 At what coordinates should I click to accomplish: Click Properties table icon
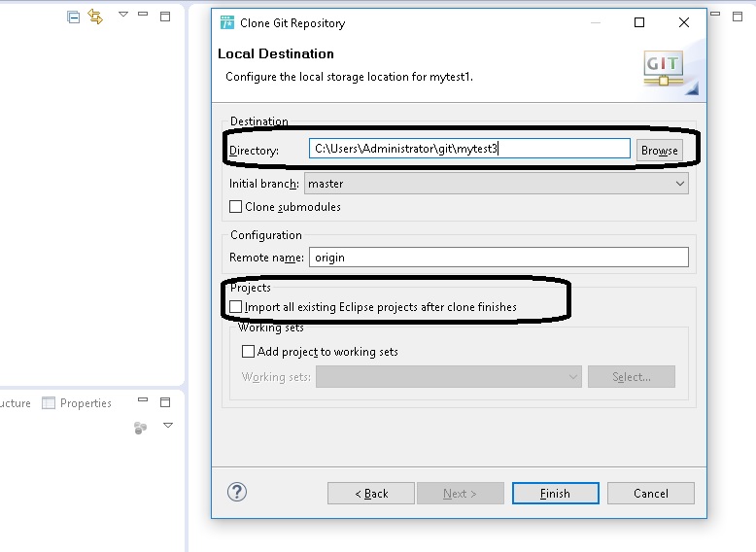pyautogui.click(x=49, y=403)
